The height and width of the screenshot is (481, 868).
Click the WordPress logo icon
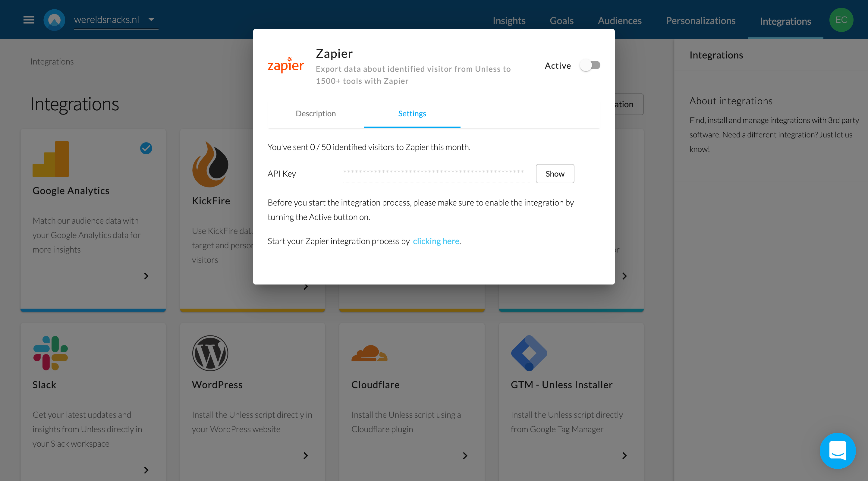pyautogui.click(x=210, y=353)
